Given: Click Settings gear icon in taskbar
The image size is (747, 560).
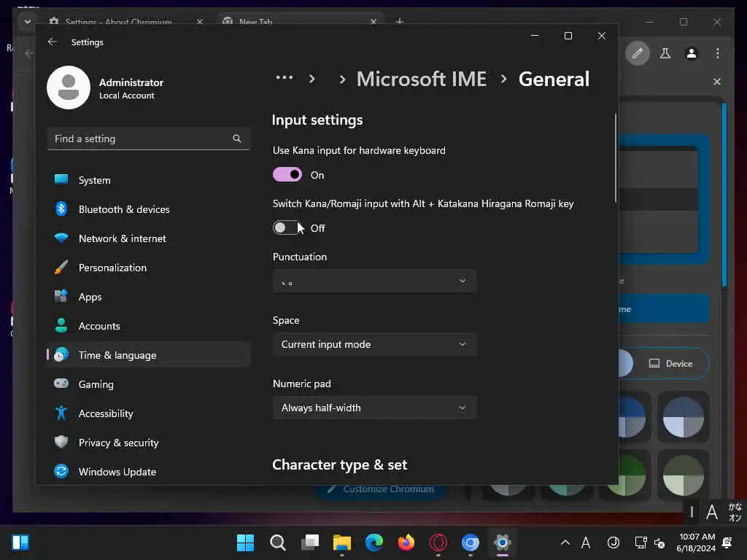Looking at the screenshot, I should [502, 542].
